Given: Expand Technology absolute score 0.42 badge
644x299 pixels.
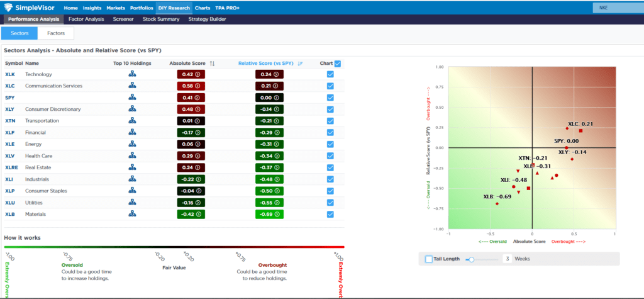Looking at the screenshot, I should (x=191, y=74).
